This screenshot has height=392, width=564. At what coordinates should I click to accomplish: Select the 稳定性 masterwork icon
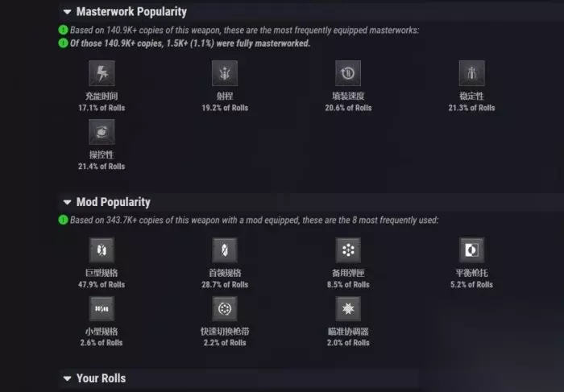(471, 74)
